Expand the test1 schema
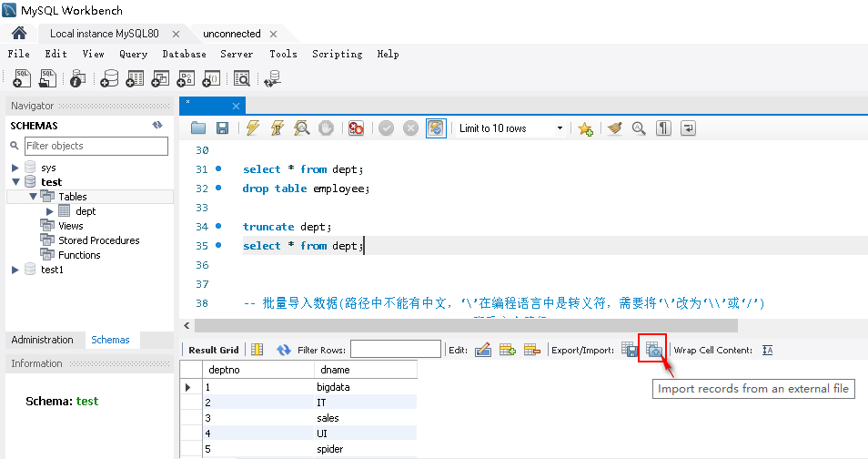The height and width of the screenshot is (459, 868). point(15,270)
